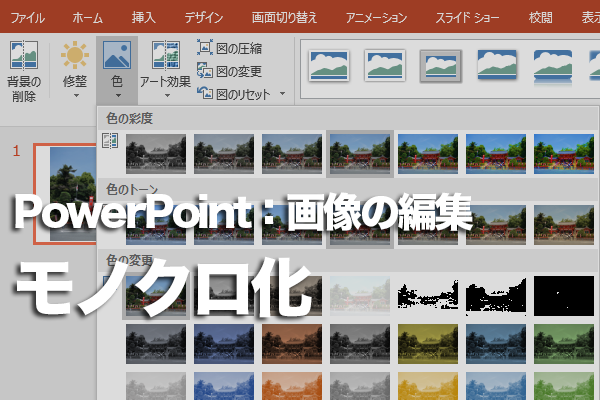Apply the first white-frame picture style
This screenshot has height=400, width=600.
[329, 66]
